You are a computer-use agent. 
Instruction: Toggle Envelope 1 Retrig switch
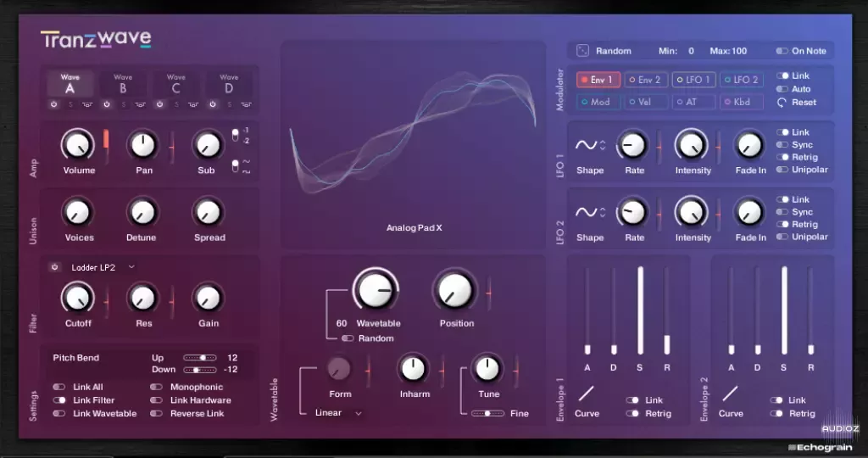tap(632, 413)
